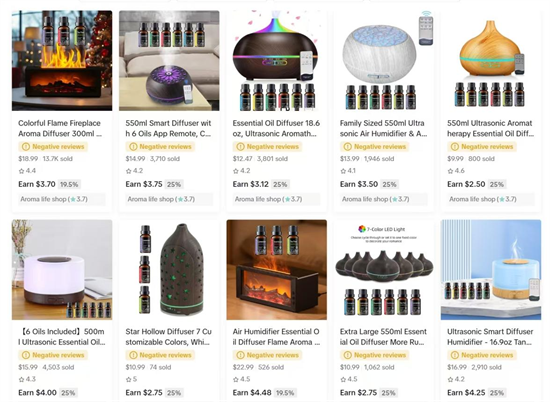Open the Extra Large 550ml 7-Color LED diffuser image
The height and width of the screenshot is (402, 550).
(x=384, y=270)
